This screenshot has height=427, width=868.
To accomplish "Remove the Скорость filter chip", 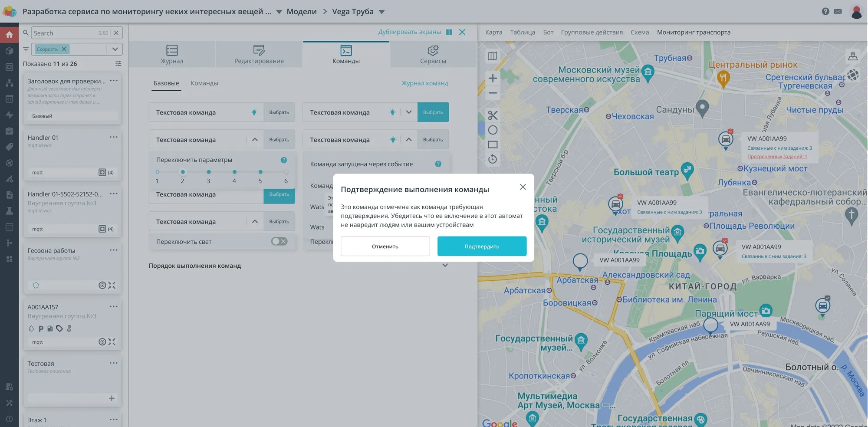I will [64, 49].
